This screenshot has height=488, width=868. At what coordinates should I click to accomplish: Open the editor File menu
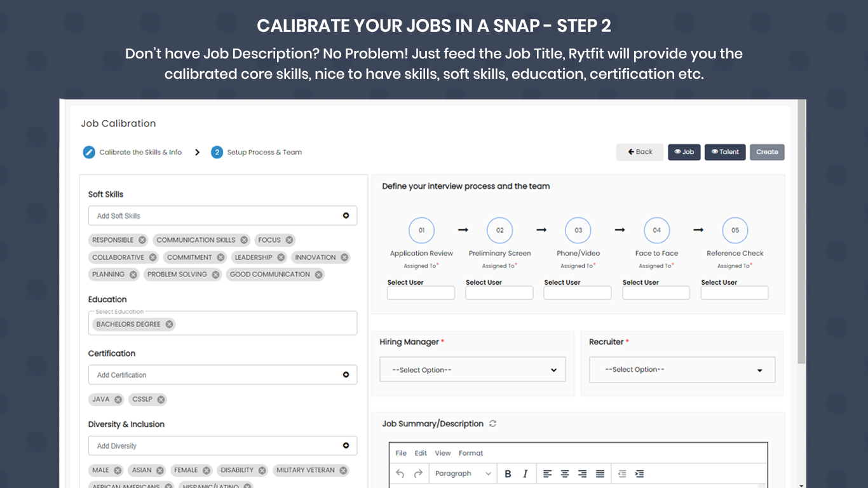tap(401, 453)
